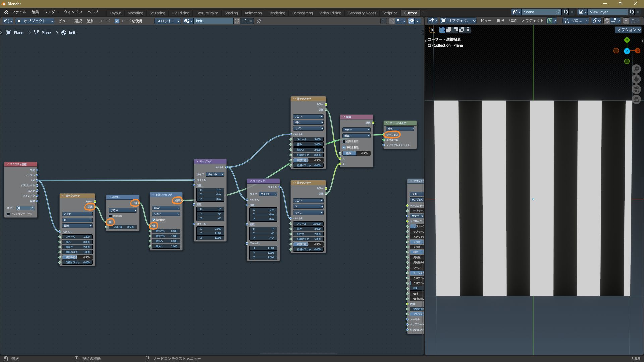644x362 pixels.
Task: Click the pan view hand gizmo
Action: coord(636,79)
